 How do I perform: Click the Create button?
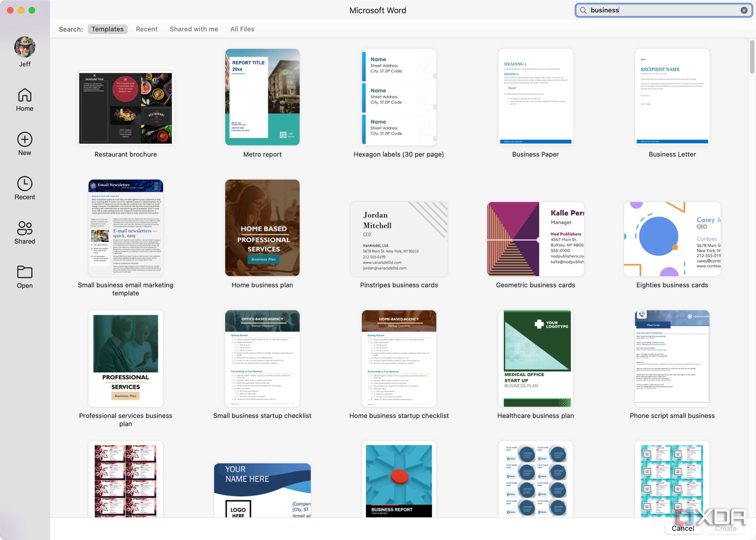tap(726, 528)
